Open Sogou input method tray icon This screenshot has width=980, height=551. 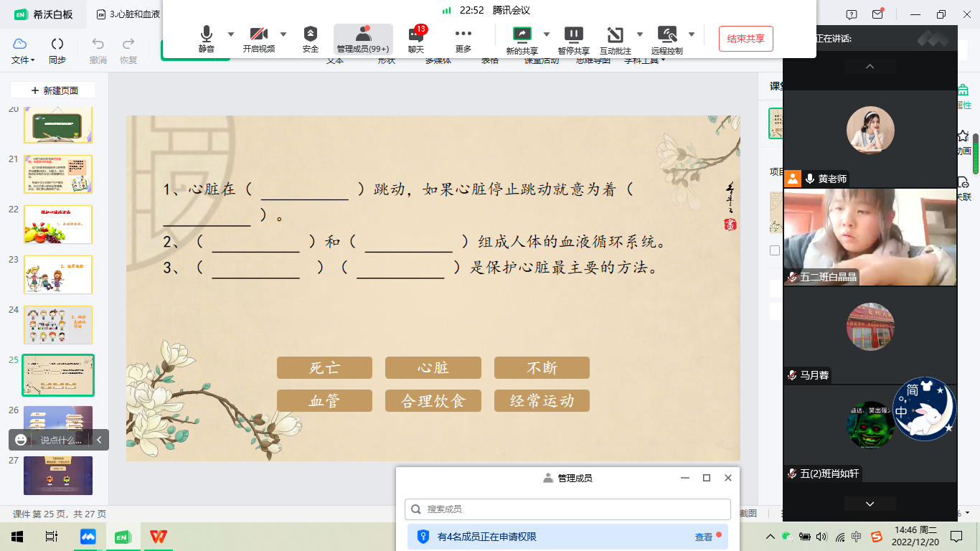(876, 536)
